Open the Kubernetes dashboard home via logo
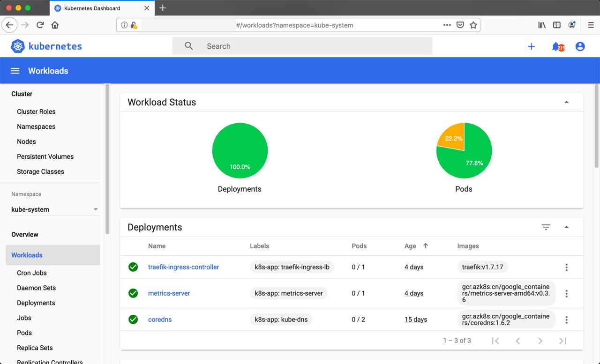 click(x=46, y=46)
